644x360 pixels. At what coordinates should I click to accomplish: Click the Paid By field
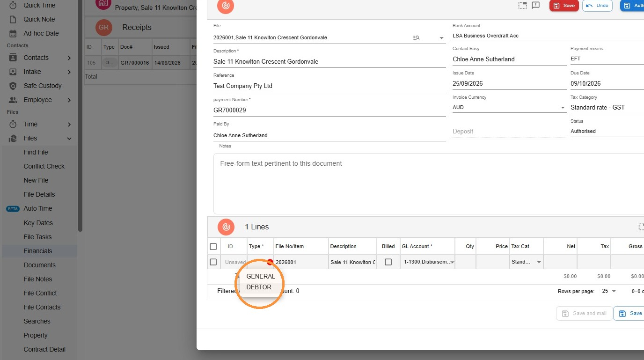329,135
